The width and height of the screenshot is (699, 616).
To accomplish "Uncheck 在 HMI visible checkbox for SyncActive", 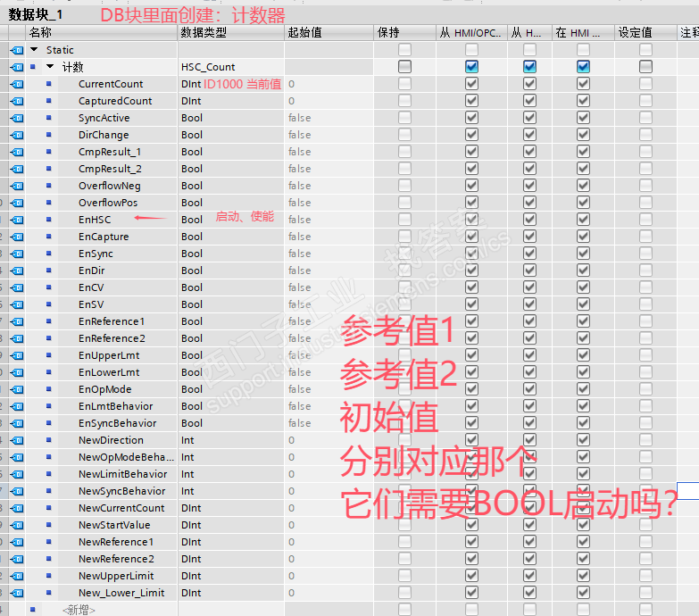I will (x=583, y=117).
